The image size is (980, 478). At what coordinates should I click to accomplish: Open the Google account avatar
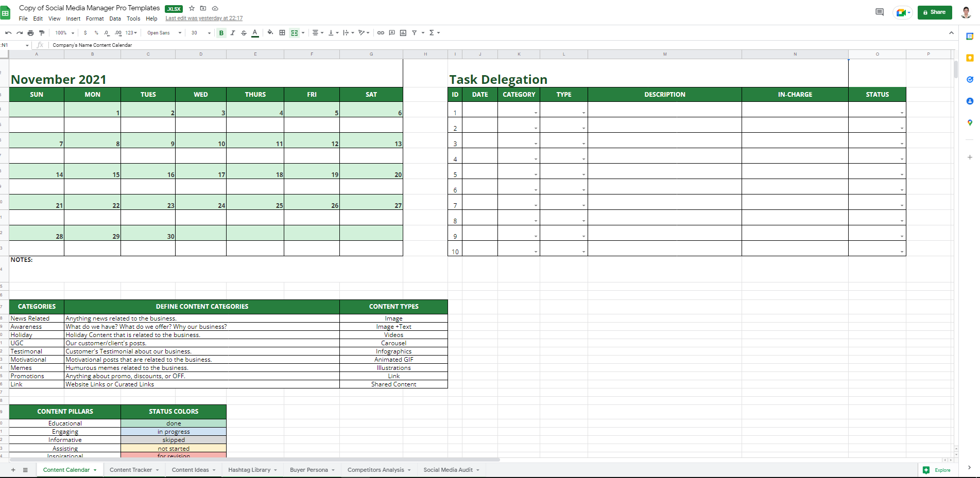pos(966,12)
